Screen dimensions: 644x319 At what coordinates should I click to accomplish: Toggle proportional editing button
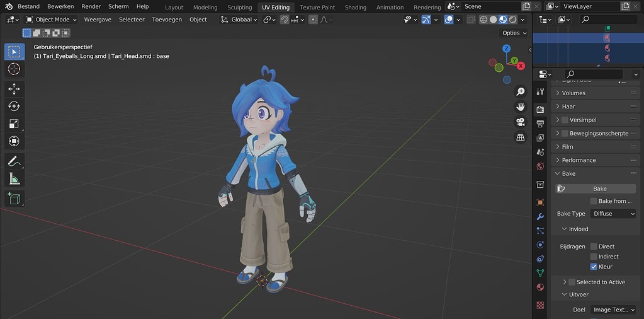coord(314,20)
